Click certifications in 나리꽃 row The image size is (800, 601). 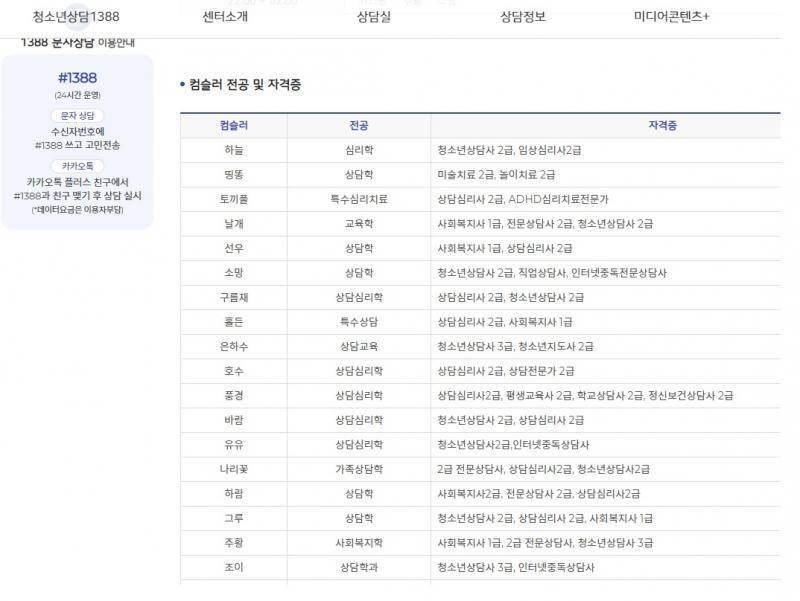pyautogui.click(x=543, y=469)
